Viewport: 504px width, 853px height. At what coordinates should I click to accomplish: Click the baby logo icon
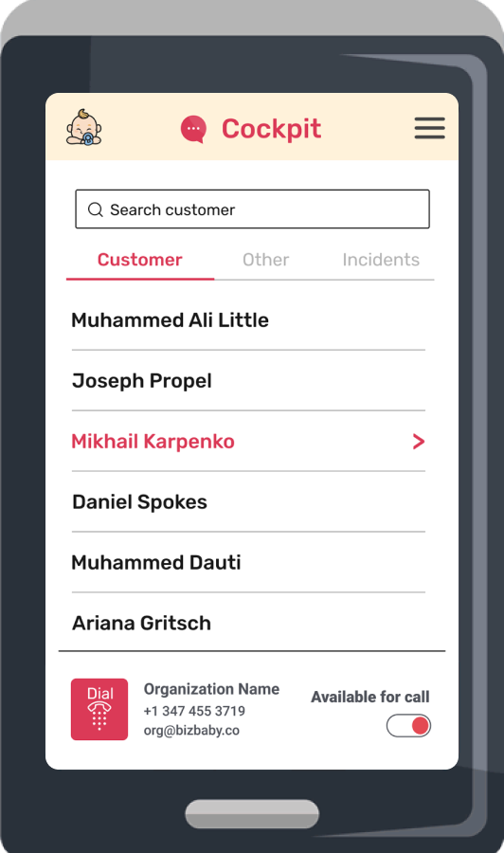83,127
